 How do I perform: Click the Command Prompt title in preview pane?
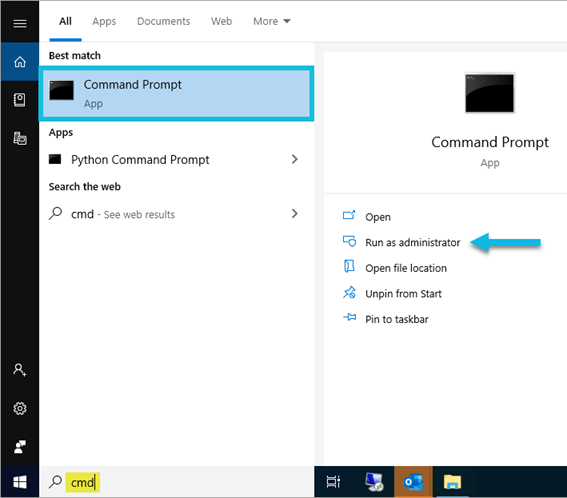(x=490, y=142)
